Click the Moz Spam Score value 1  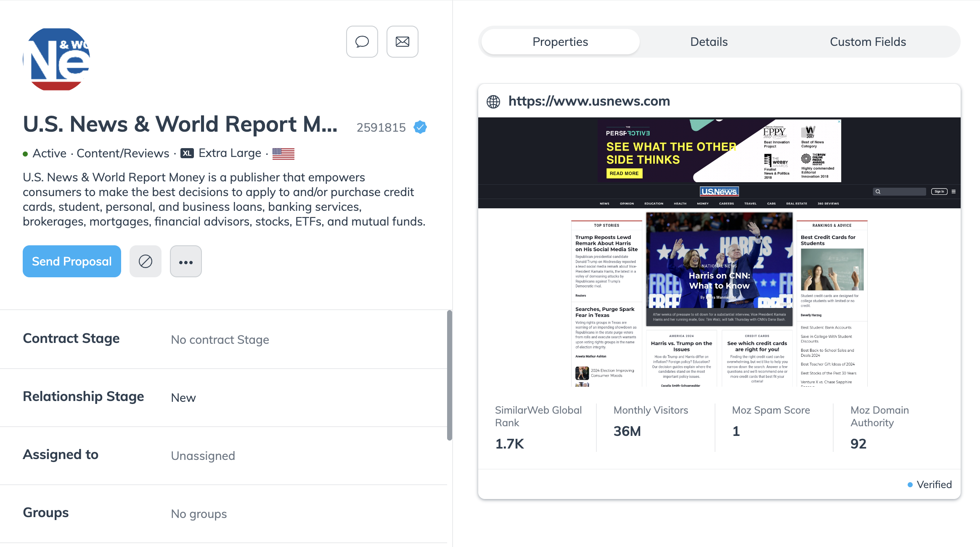coord(736,431)
